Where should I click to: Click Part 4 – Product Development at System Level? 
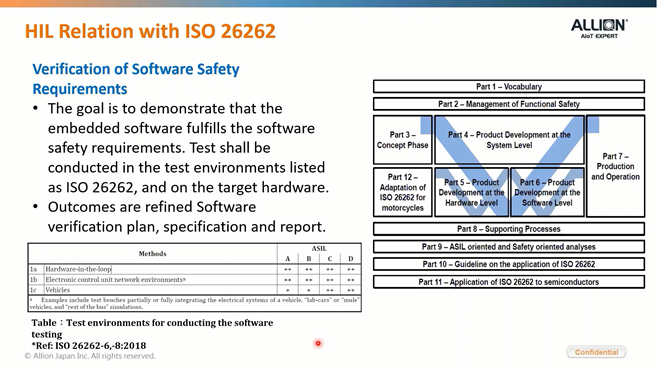509,140
